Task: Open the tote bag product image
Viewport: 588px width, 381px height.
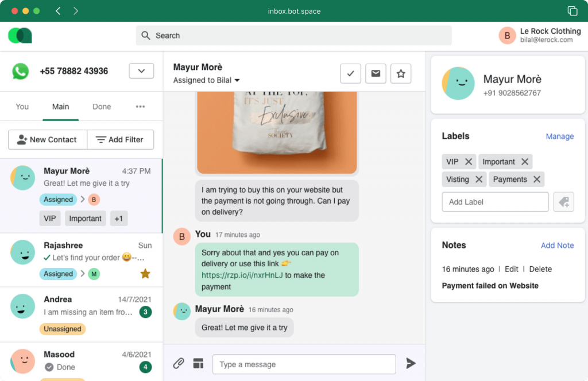Action: pos(277,133)
